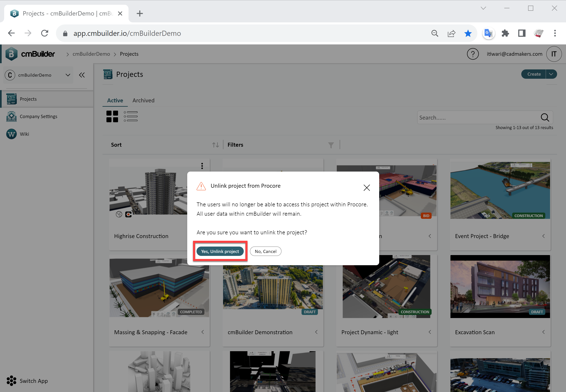Expand chevron on cmBuilder Demonstration card
The width and height of the screenshot is (566, 392).
point(316,332)
